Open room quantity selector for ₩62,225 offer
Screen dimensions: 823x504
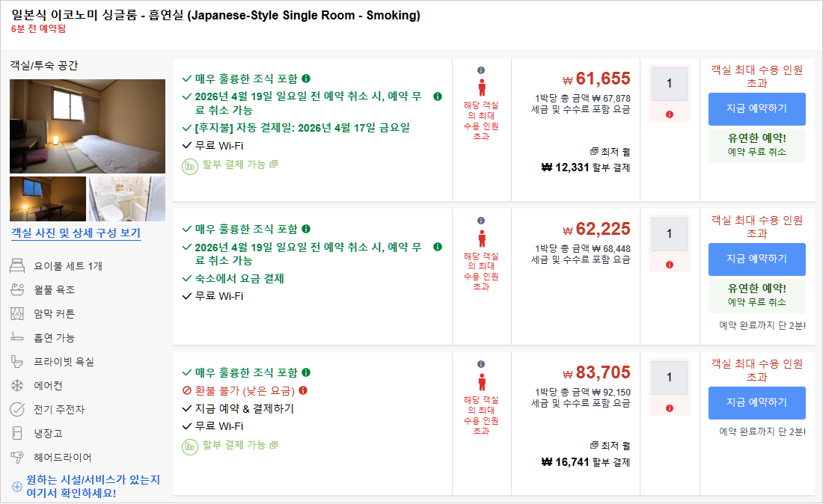pos(670,234)
